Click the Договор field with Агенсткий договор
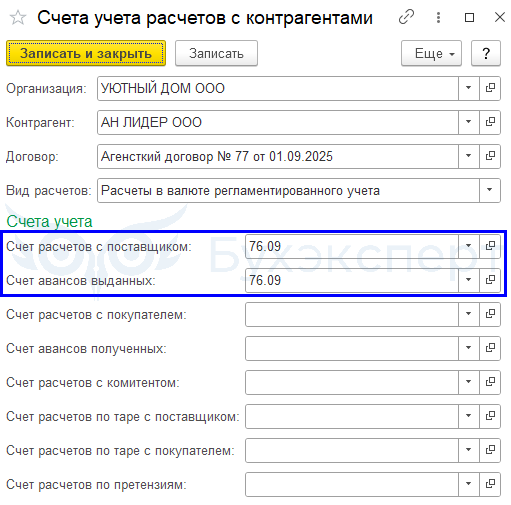 point(278,156)
